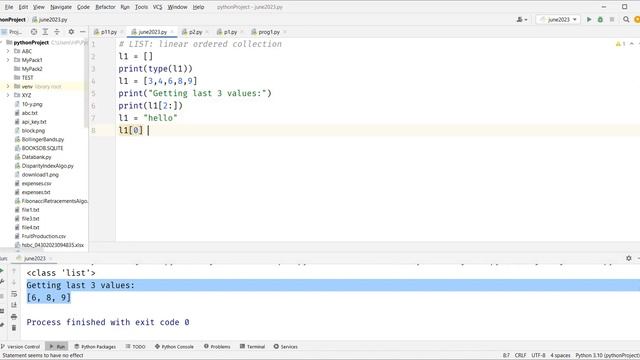Image resolution: width=640 pixels, height=360 pixels.
Task: Open the Version Control tool window
Action: click(20, 347)
